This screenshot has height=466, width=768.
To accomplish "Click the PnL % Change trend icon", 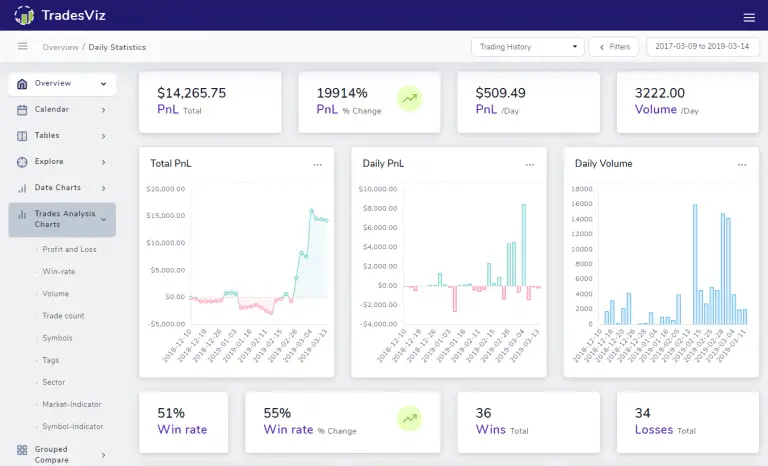I will pyautogui.click(x=409, y=98).
